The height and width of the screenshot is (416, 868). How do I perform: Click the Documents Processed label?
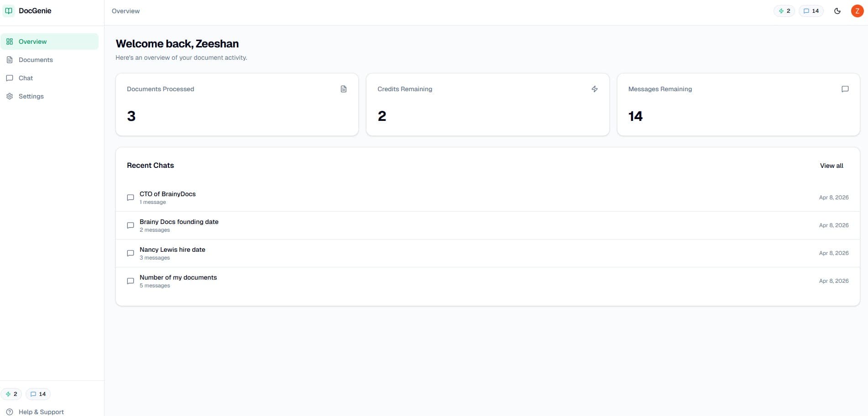[160, 89]
